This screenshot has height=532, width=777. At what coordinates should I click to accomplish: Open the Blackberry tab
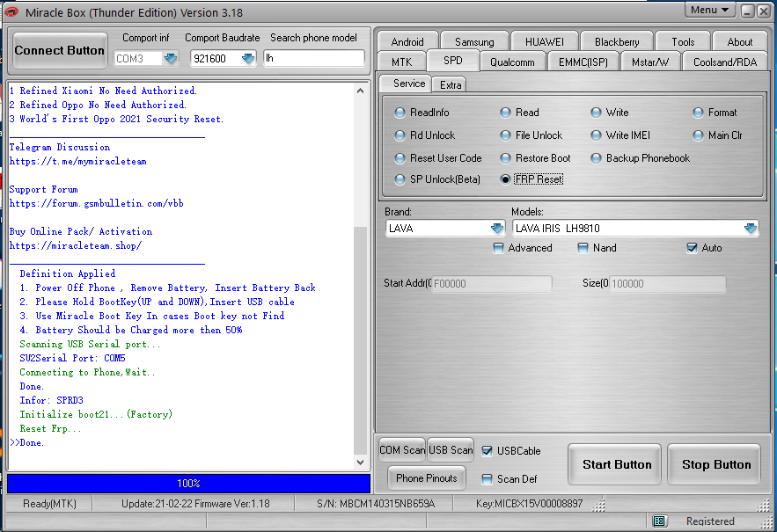617,41
